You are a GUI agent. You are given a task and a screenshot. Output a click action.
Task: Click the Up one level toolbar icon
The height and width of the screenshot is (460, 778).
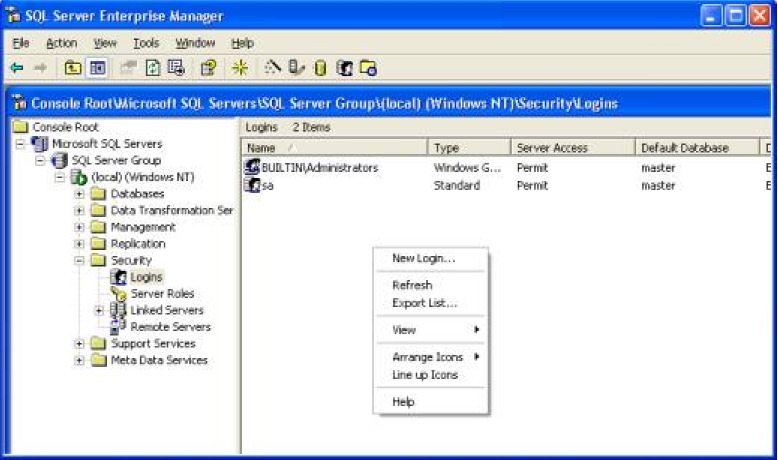[73, 68]
